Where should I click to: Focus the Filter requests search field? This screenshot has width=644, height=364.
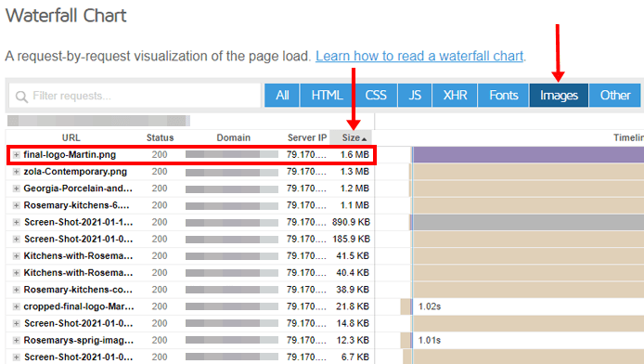[135, 96]
